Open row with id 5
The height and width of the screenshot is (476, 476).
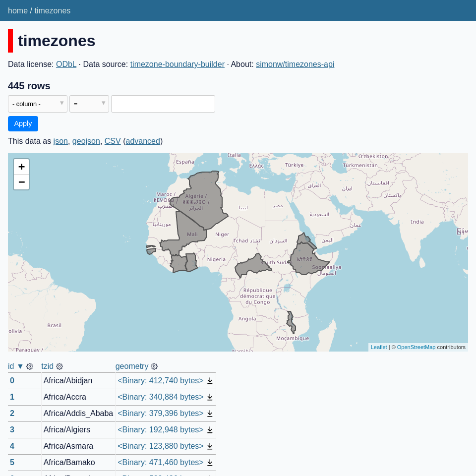point(12,463)
